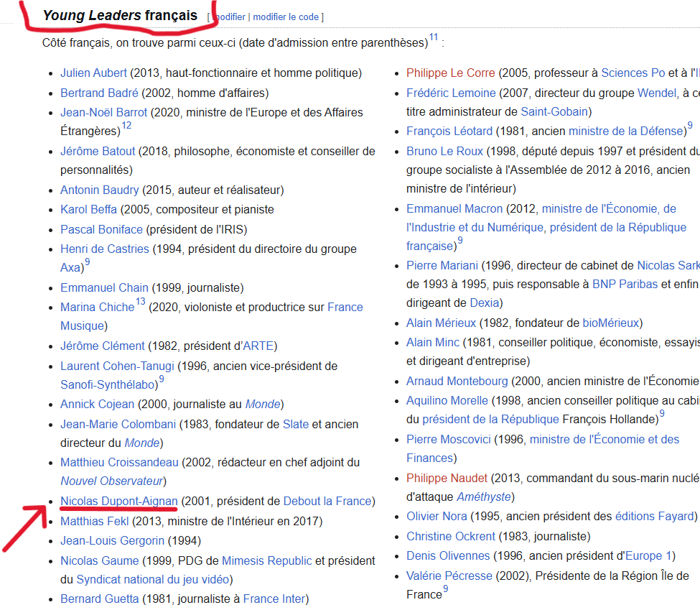Click the bioMérieux link
Image resolution: width=700 pixels, height=605 pixels.
tap(611, 323)
